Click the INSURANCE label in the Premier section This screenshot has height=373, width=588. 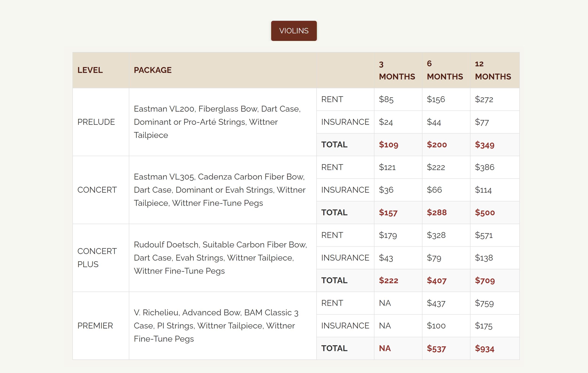point(345,326)
